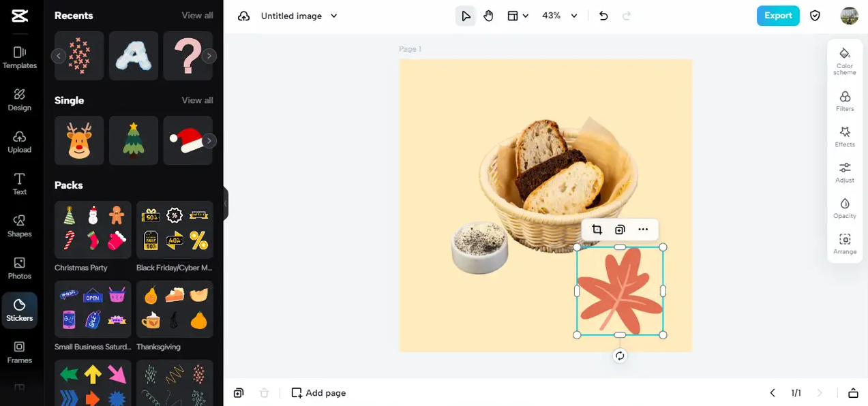The width and height of the screenshot is (868, 406).
Task: Open the Text sidebar panel
Action: coord(20,184)
